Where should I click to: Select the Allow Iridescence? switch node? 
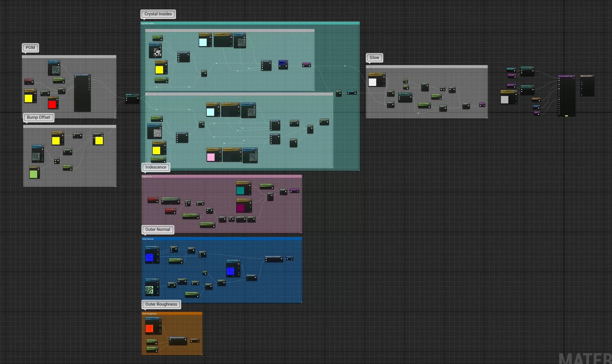pos(527,90)
